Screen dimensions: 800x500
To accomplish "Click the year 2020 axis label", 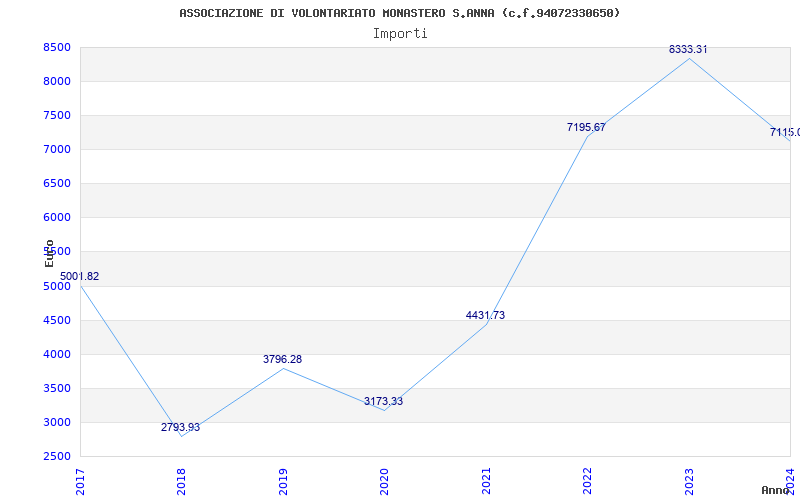I will (384, 482).
